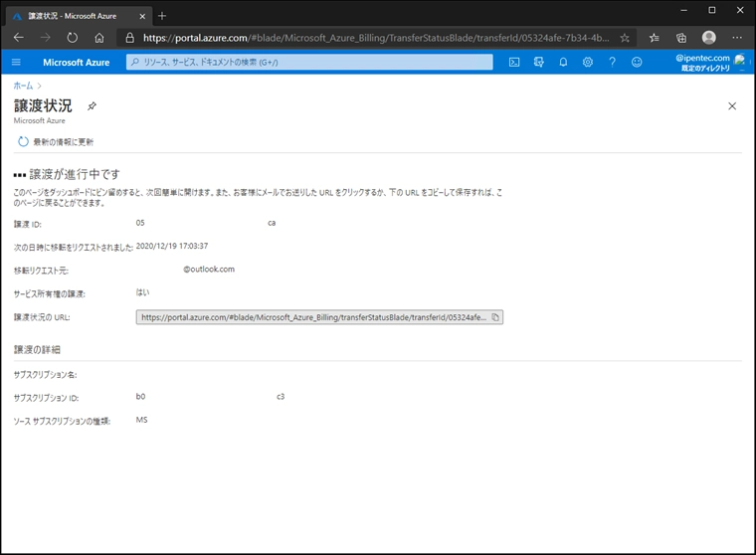The width and height of the screenshot is (756, 555).
Task: Copy the transfer status URL
Action: (495, 317)
